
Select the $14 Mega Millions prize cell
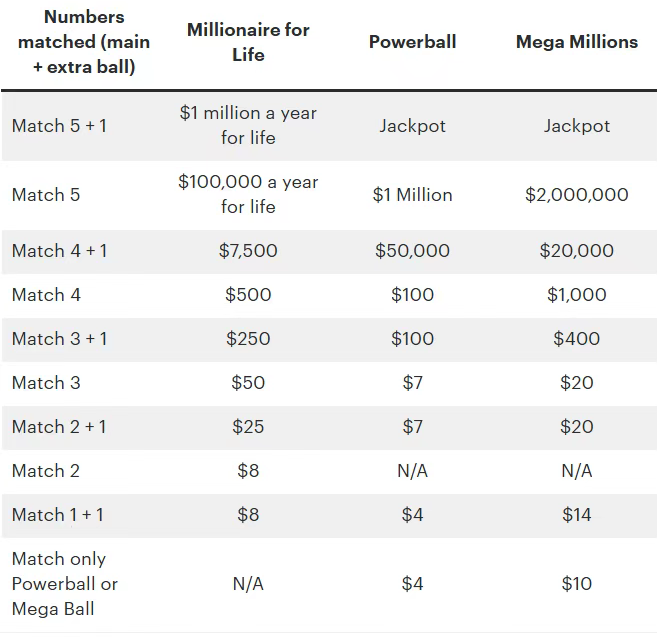[x=576, y=515]
